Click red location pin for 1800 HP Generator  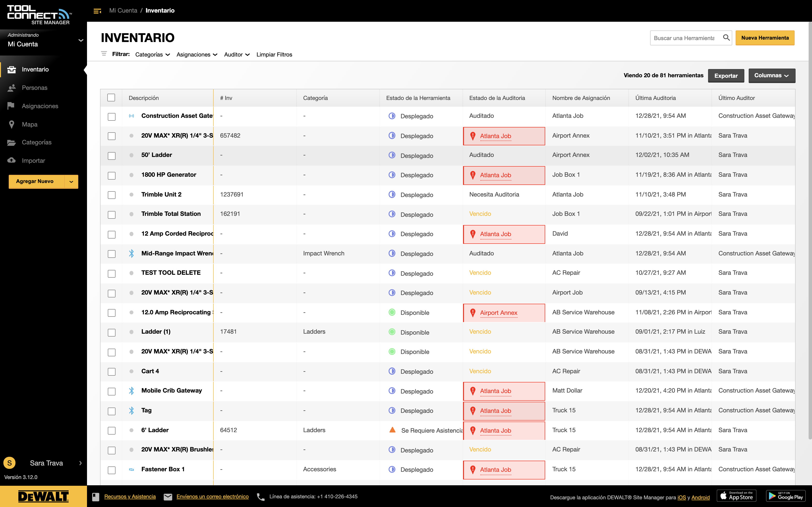(473, 175)
